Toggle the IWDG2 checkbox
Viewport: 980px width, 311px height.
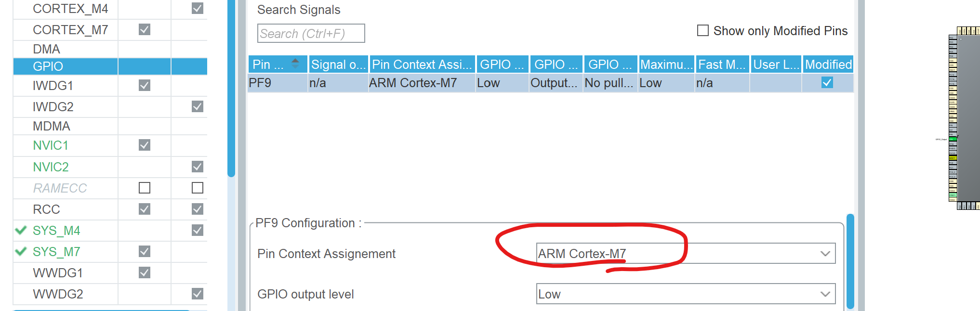pyautogui.click(x=198, y=106)
